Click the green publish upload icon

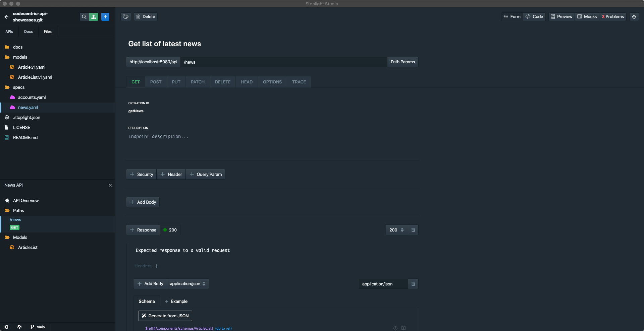tap(94, 17)
